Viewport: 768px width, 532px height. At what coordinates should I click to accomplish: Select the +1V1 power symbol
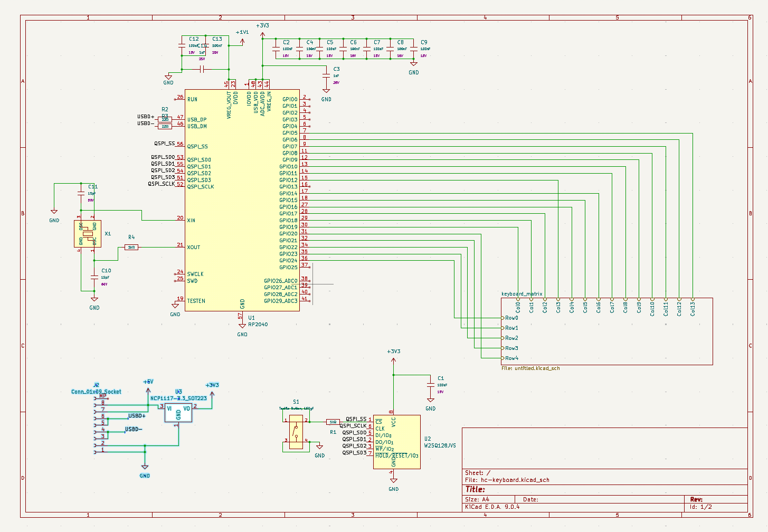click(x=242, y=33)
